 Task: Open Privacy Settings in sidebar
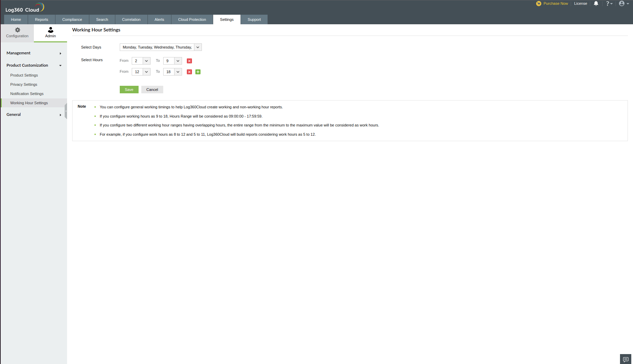(x=24, y=84)
